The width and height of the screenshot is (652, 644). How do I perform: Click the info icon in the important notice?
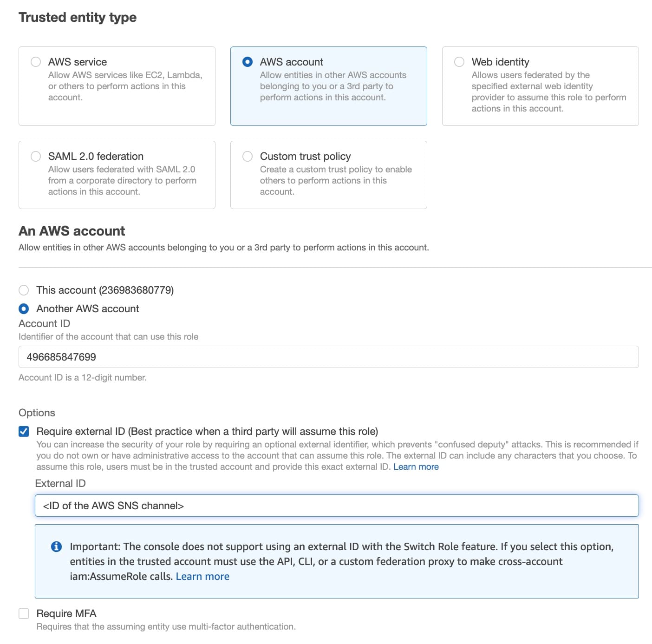pyautogui.click(x=57, y=547)
